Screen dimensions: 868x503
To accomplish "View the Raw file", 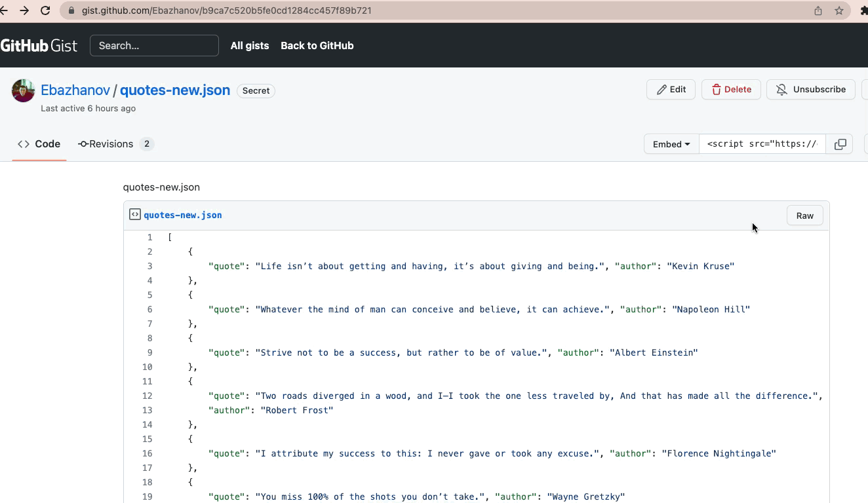I will [x=805, y=215].
